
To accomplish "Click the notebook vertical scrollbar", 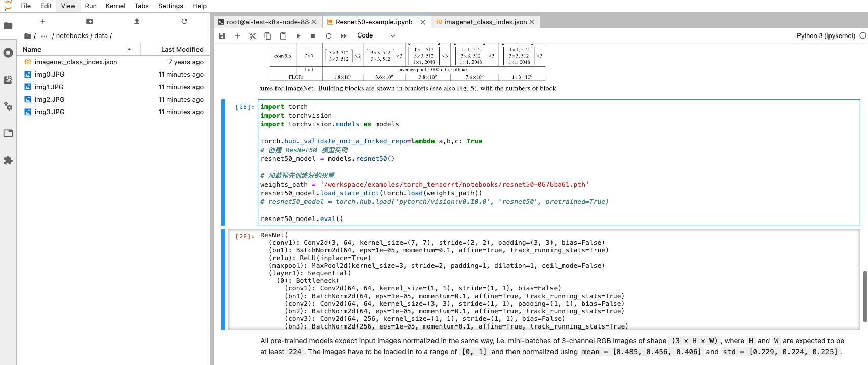I will [x=865, y=297].
